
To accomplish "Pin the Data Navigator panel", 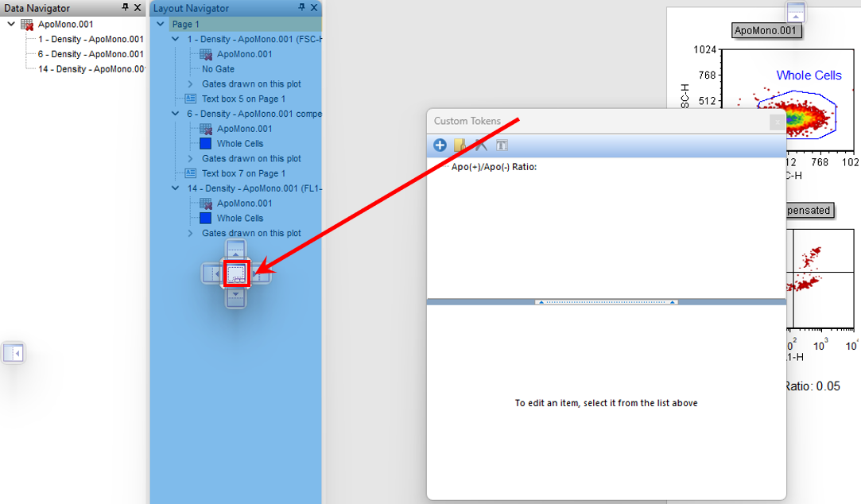I will (x=125, y=7).
